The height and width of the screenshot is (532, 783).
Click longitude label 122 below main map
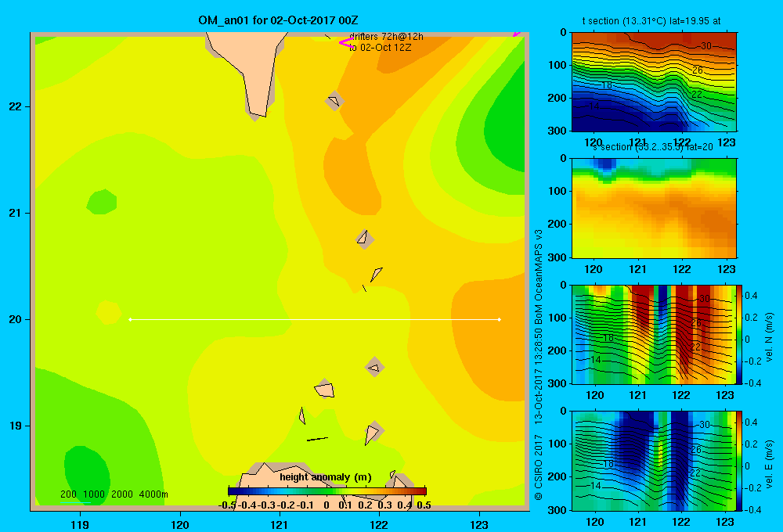(379, 524)
